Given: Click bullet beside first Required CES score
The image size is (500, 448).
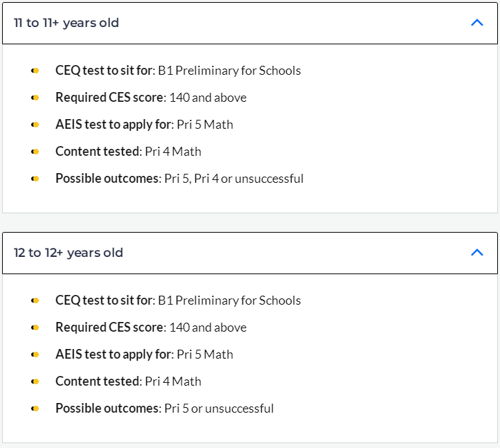Looking at the screenshot, I should pyautogui.click(x=35, y=98).
